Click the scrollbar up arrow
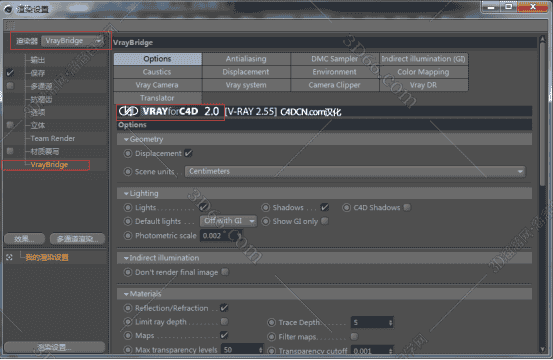553x360 pixels. (542, 40)
